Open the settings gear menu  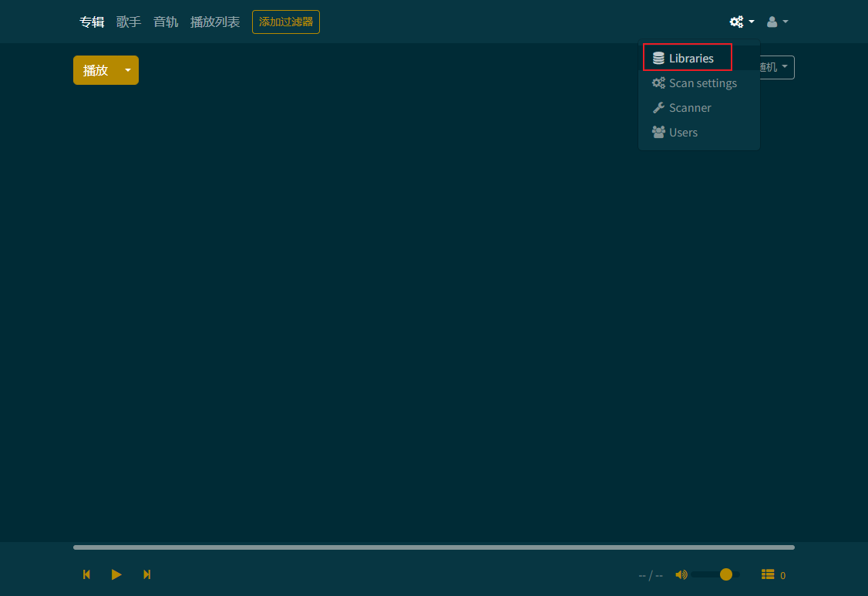[x=742, y=22]
